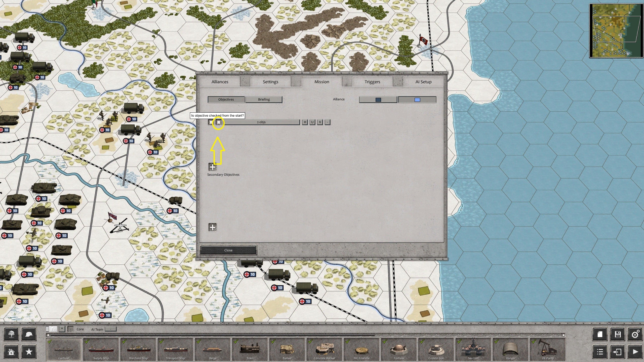
Task: Click the Close button
Action: click(x=228, y=250)
